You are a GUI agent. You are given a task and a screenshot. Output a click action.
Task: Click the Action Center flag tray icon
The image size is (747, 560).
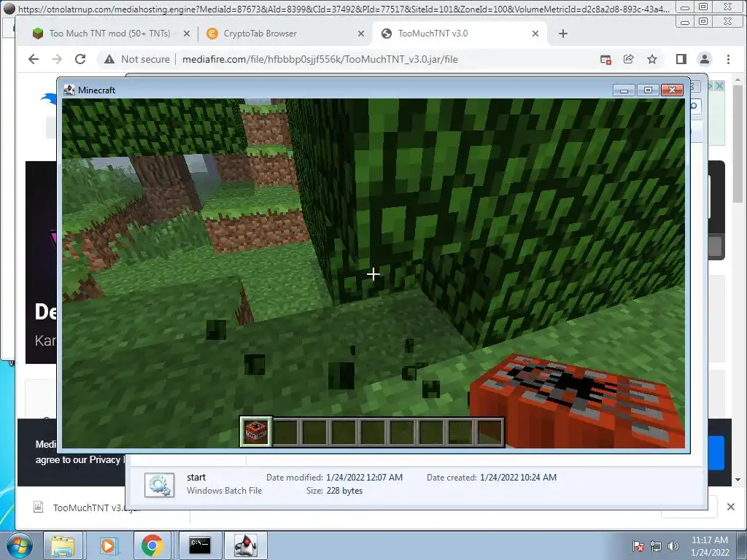point(638,546)
